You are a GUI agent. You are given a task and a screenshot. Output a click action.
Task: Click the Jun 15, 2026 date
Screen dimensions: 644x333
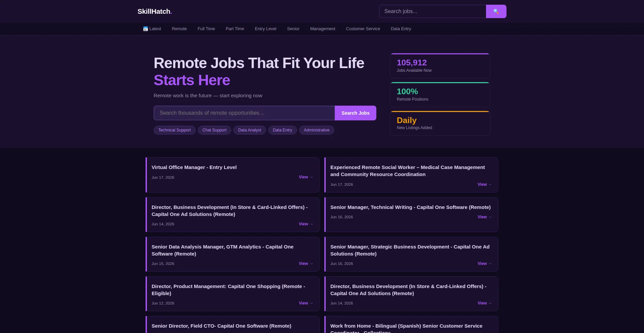click(163, 264)
